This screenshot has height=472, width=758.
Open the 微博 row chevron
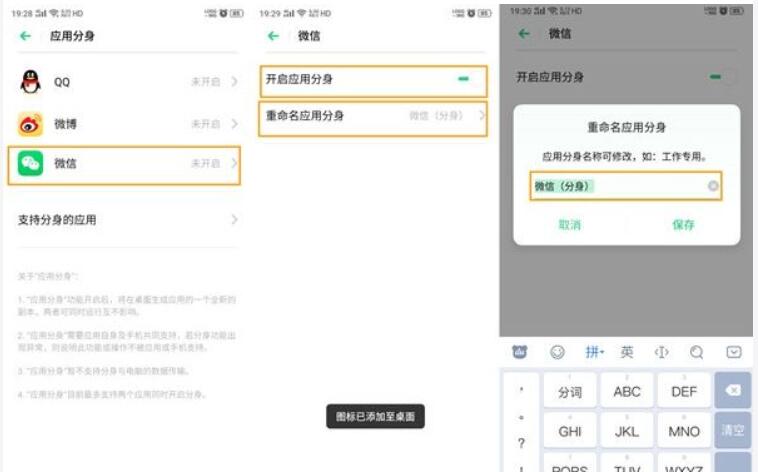tap(234, 124)
